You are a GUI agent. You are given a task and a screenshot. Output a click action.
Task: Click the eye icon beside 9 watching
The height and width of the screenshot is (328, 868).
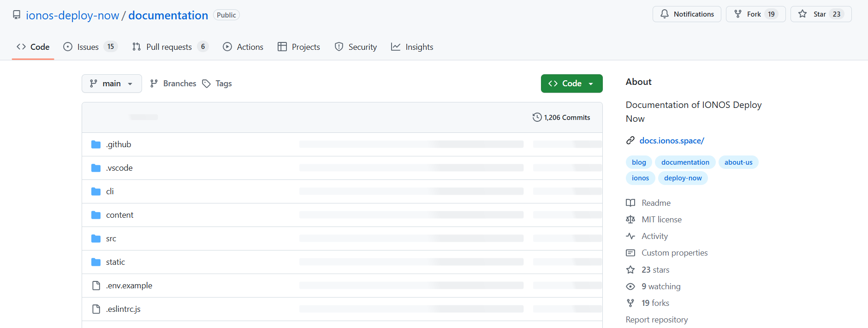click(630, 286)
